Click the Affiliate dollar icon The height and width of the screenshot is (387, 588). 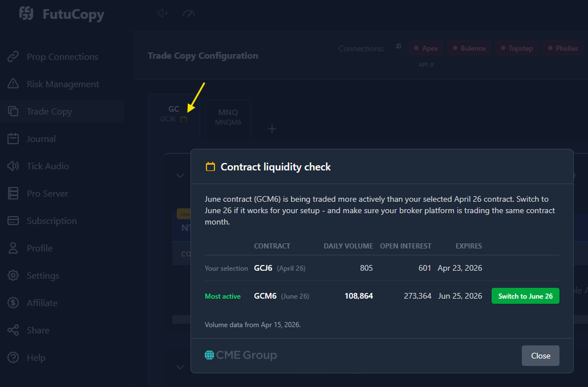tap(13, 303)
